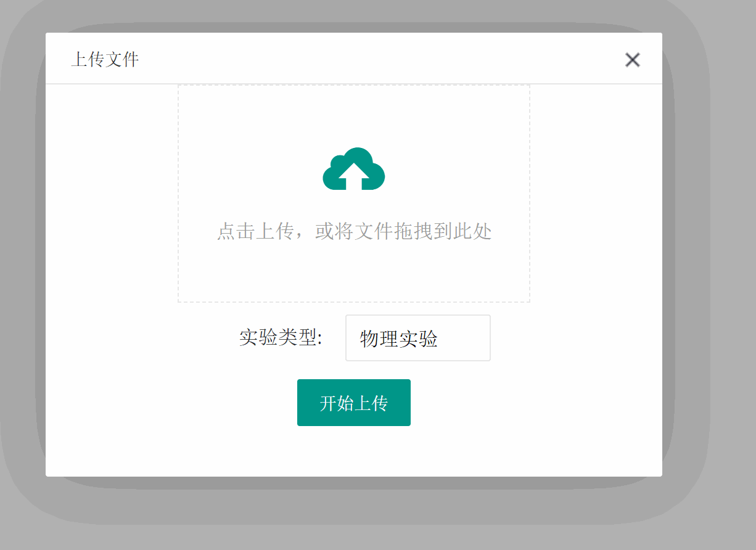Viewport: 756px width, 550px height.
Task: Close the upload dialog with the X
Action: click(x=632, y=60)
